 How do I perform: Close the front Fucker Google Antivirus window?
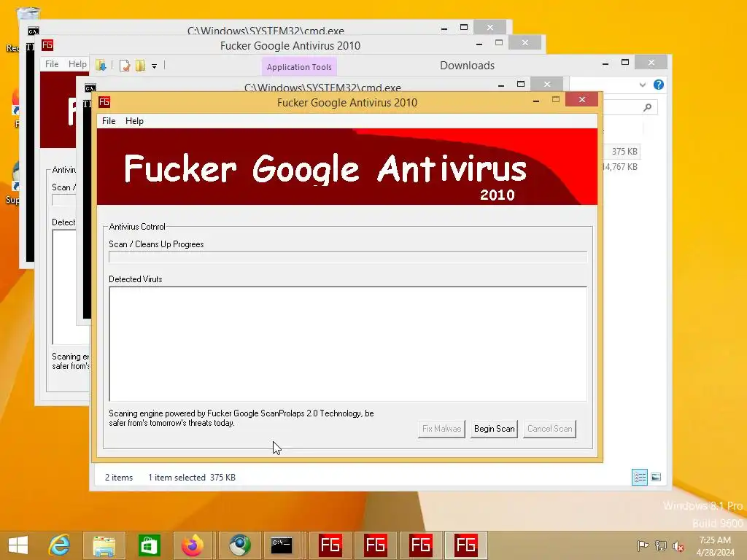pyautogui.click(x=581, y=99)
